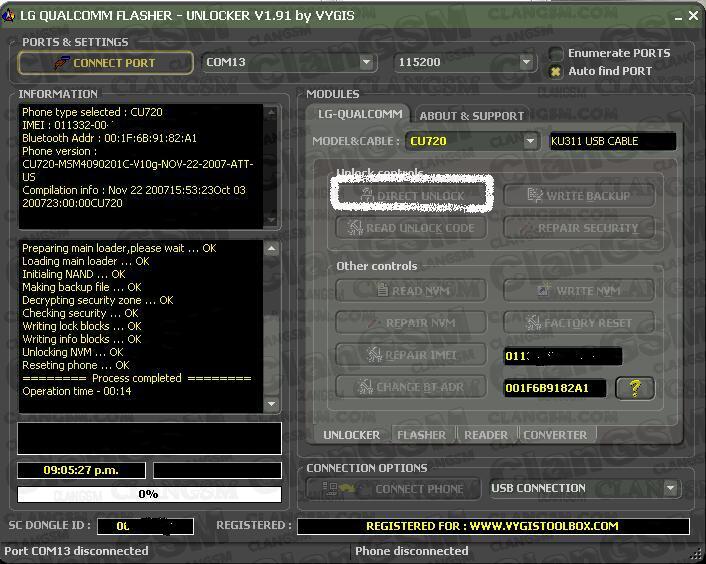
Task: Click the FACTORY RESET icon
Action: point(534,322)
